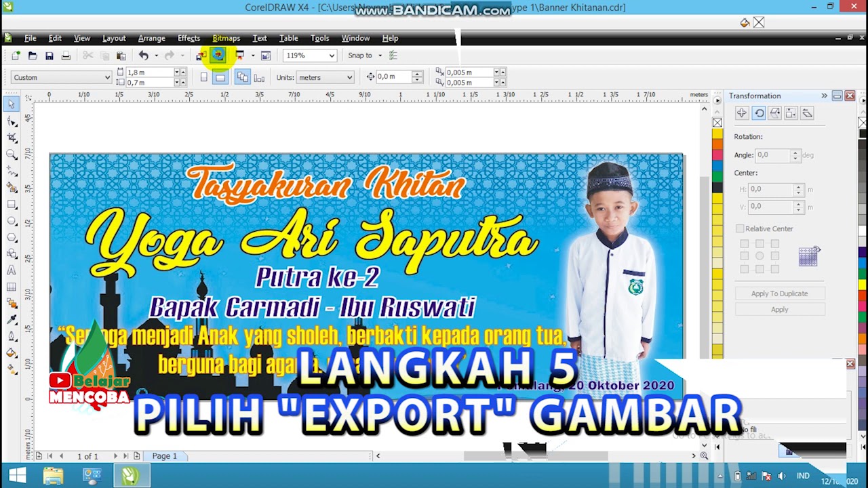Click the Undo arrow icon

[x=144, y=56]
